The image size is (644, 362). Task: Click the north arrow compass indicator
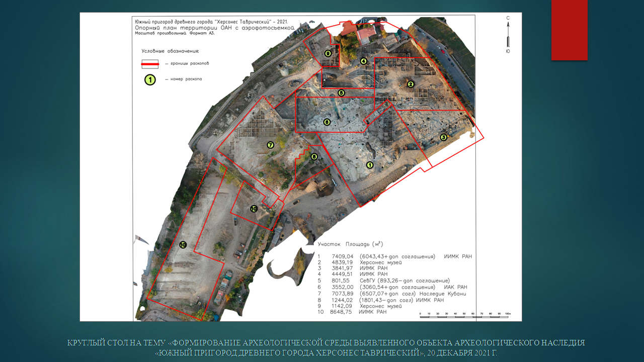(508, 34)
